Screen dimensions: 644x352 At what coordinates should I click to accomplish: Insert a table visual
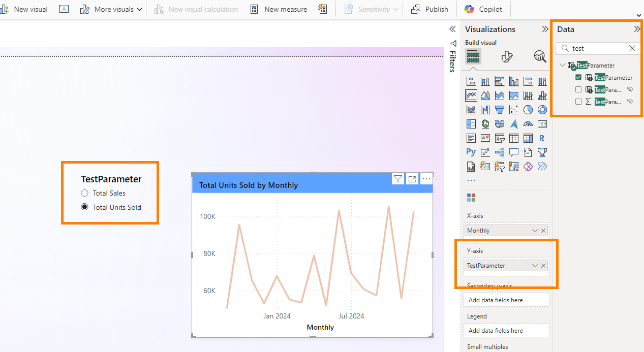click(514, 138)
